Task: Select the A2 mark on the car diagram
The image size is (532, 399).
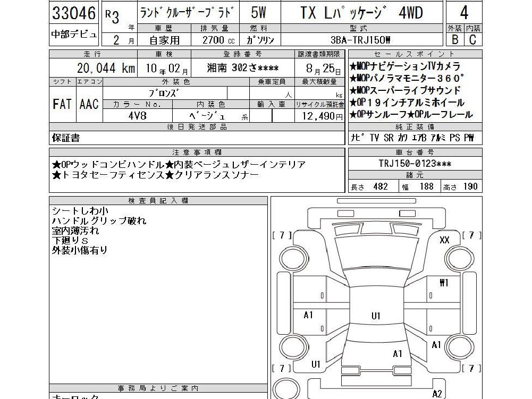Action: click(x=437, y=394)
